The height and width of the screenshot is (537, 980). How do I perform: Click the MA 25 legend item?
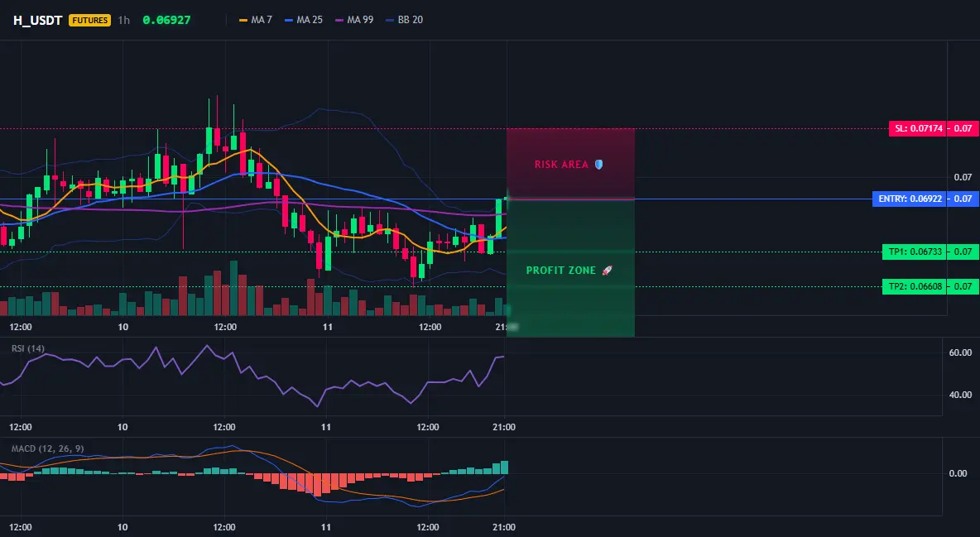(304, 20)
